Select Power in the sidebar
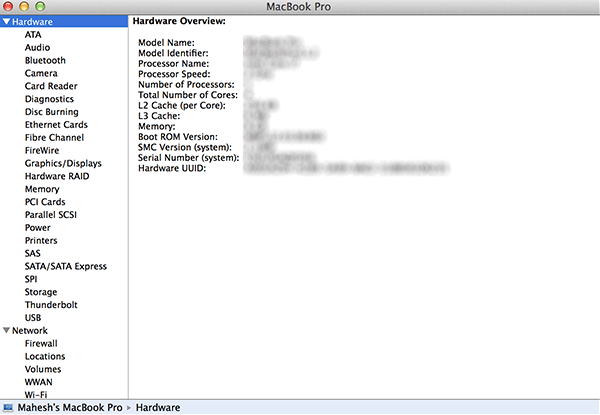This screenshot has width=600, height=415. click(38, 228)
